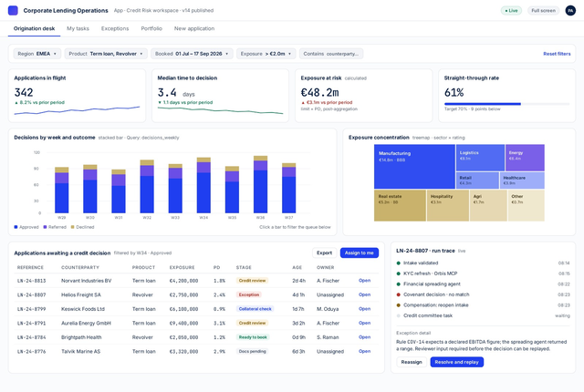Viewport: 584px width, 392px height.
Task: Expand the Region EMEA filter
Action: pos(37,54)
